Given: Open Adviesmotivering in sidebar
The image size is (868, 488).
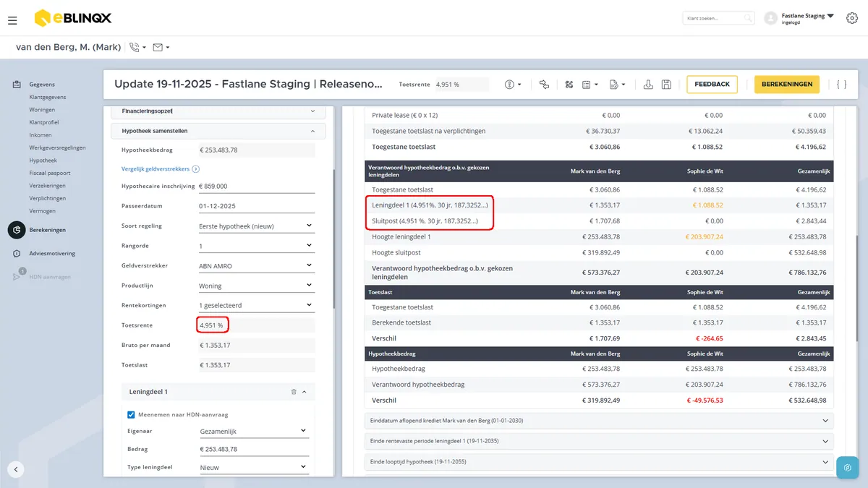Looking at the screenshot, I should pyautogui.click(x=52, y=254).
